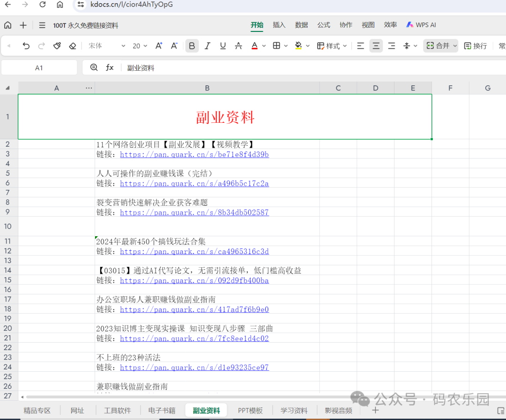Click the 合并 merge cells button
Image resolution: width=506 pixels, height=420 pixels.
[438, 46]
